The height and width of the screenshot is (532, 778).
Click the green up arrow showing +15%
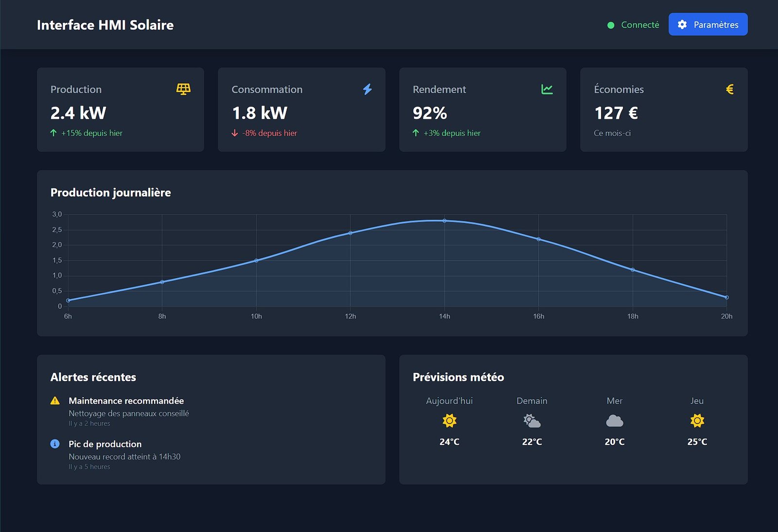coord(53,133)
